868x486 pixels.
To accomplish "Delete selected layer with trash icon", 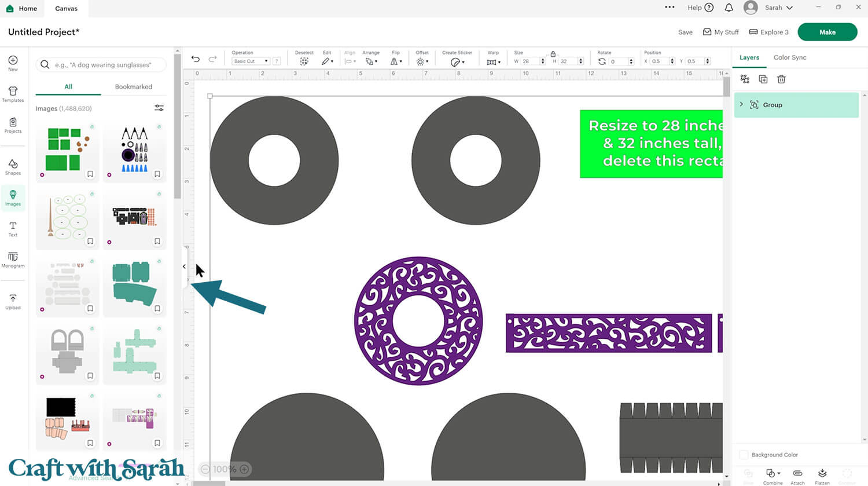I will (x=781, y=79).
